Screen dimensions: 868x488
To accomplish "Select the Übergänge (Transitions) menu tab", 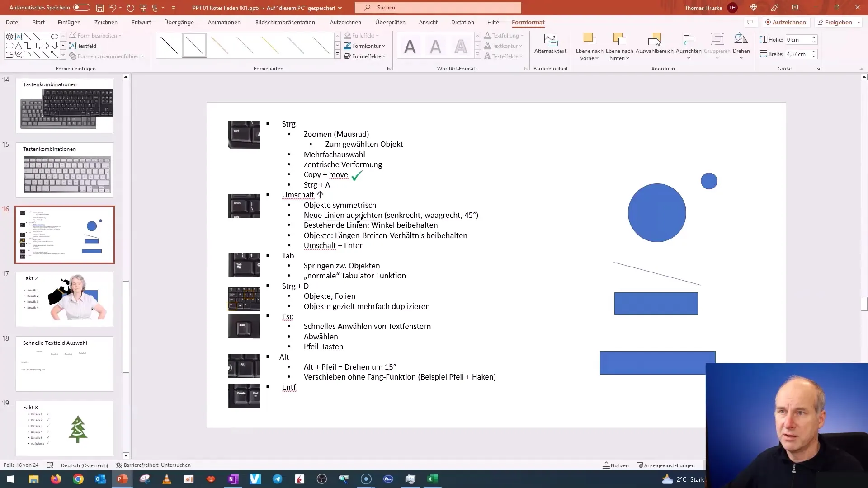I will (178, 22).
